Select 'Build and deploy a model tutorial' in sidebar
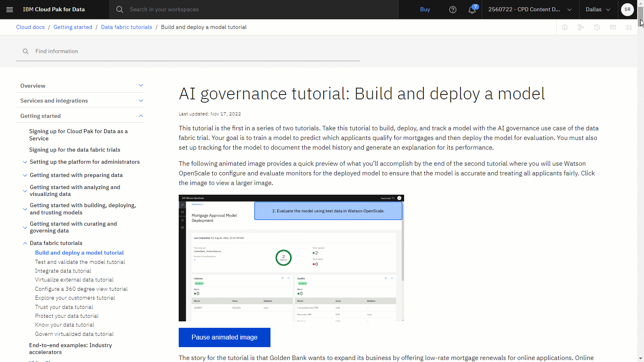The height and width of the screenshot is (362, 644). 79,253
